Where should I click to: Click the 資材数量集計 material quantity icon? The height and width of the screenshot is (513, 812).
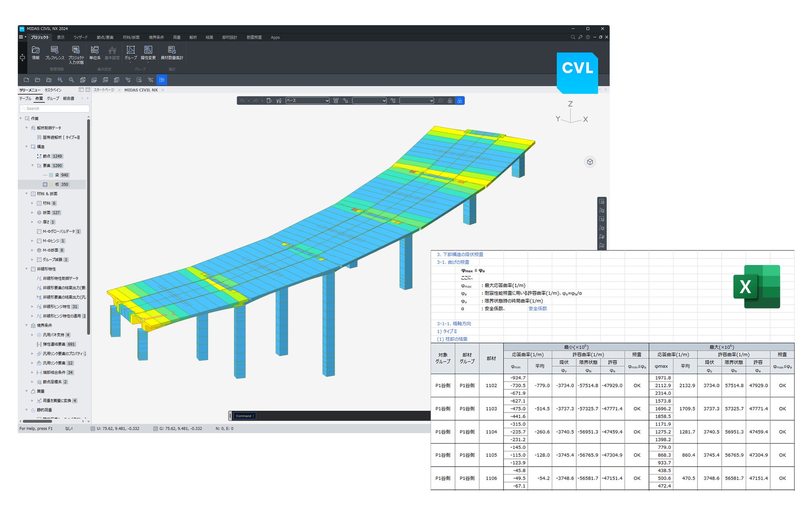(172, 50)
